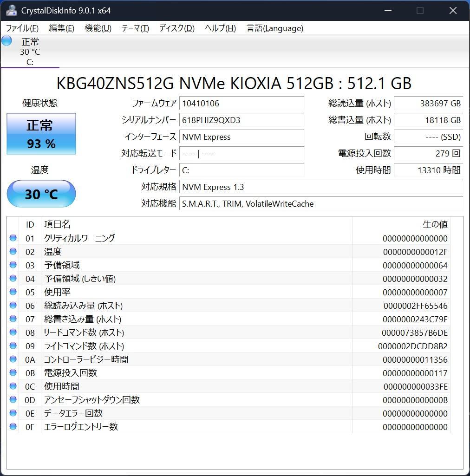Open the 言語(Language) menu
This screenshot has width=470, height=476.
click(275, 28)
